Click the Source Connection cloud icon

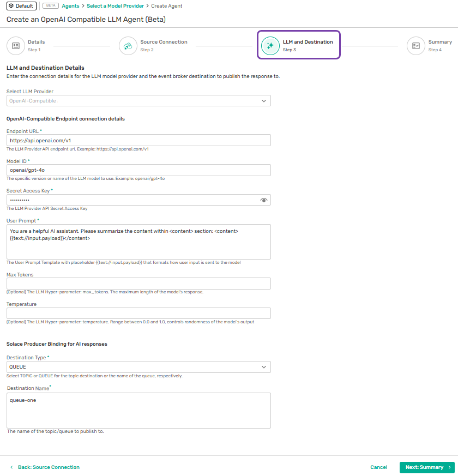click(128, 46)
